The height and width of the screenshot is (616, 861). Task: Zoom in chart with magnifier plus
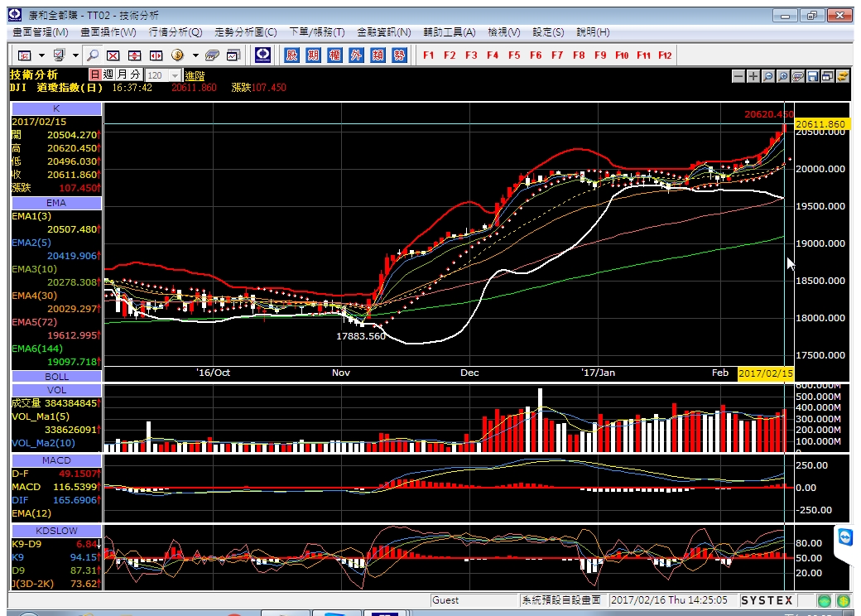(783, 76)
